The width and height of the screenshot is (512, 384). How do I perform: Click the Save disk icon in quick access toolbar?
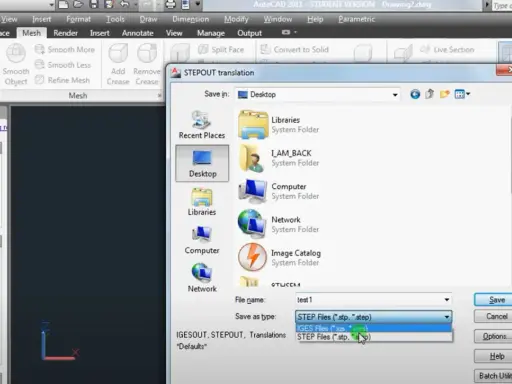(94, 4)
